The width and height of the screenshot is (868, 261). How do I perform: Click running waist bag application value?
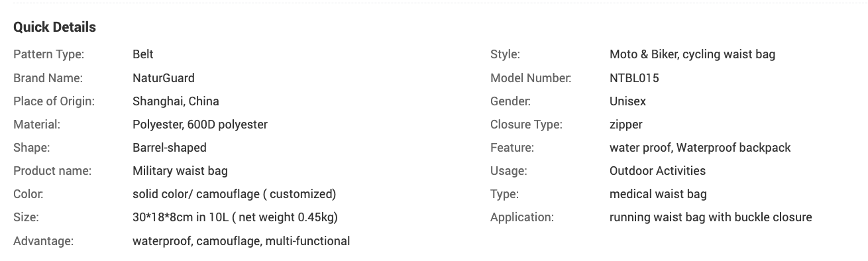point(711,217)
